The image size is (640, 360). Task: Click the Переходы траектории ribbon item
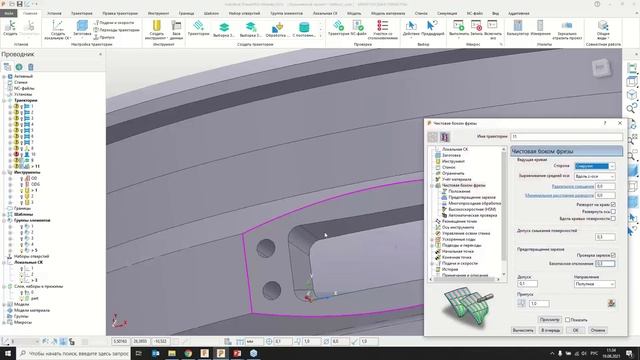coord(117,30)
